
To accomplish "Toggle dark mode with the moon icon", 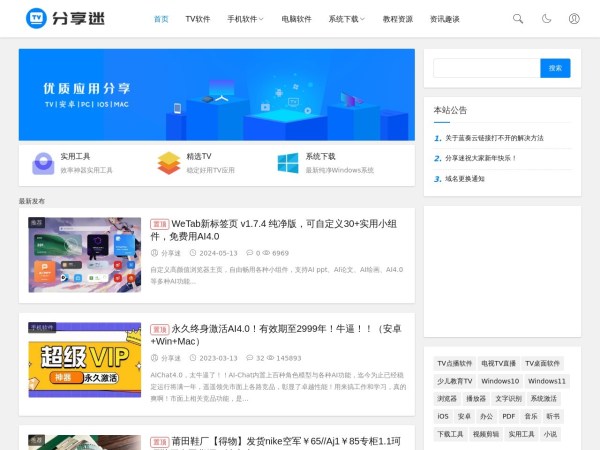I will [x=546, y=19].
